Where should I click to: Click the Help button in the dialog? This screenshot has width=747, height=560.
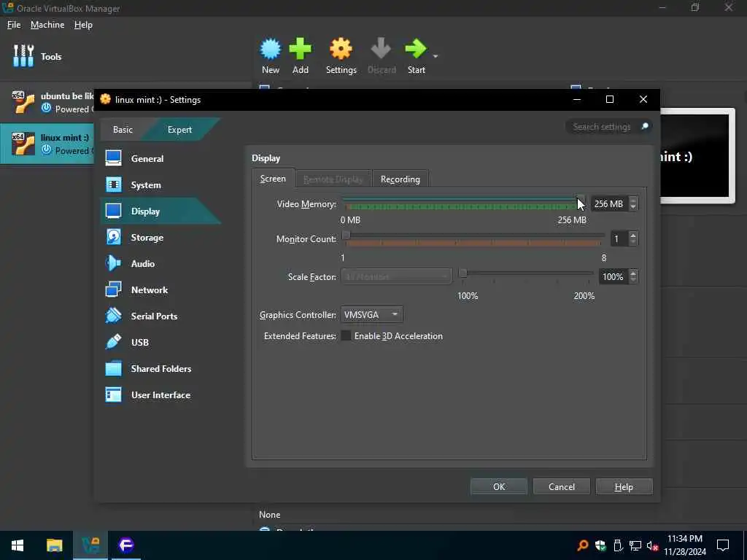pyautogui.click(x=624, y=486)
